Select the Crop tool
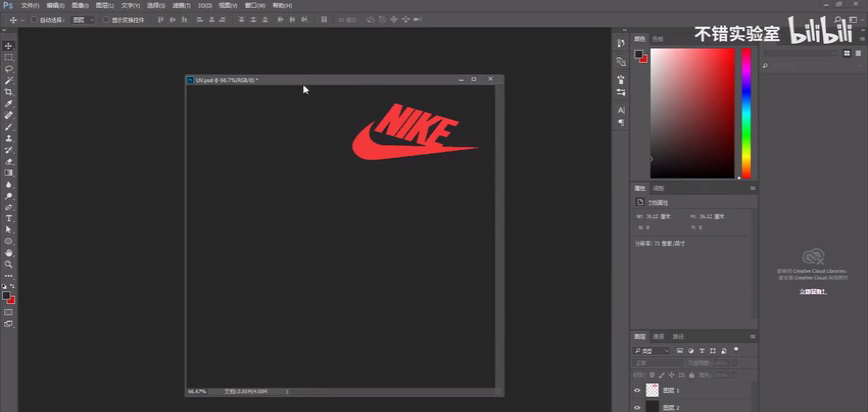The image size is (868, 412). [x=9, y=92]
